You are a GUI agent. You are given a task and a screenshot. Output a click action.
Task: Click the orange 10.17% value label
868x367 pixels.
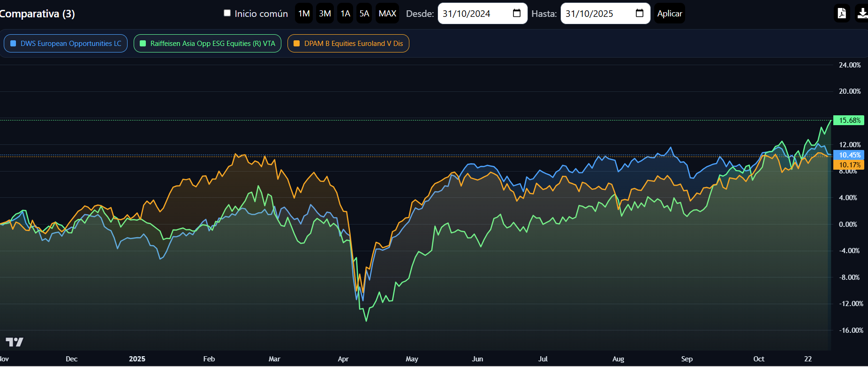(x=848, y=165)
